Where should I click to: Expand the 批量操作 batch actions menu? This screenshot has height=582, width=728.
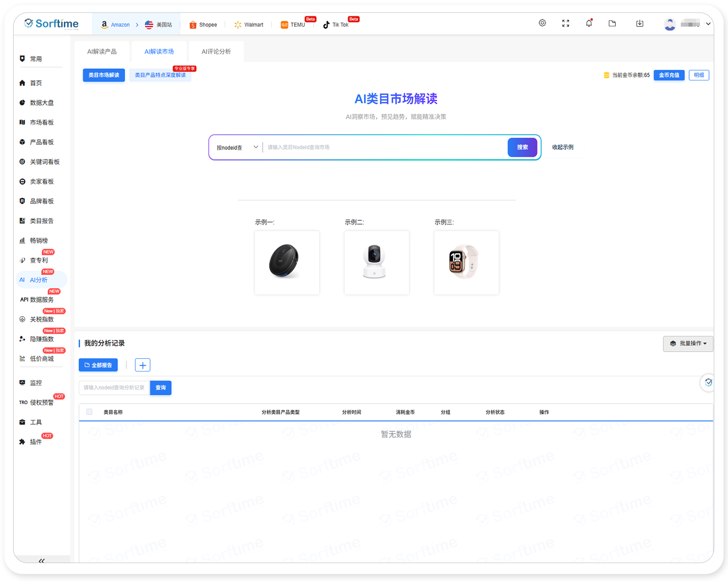pos(688,343)
